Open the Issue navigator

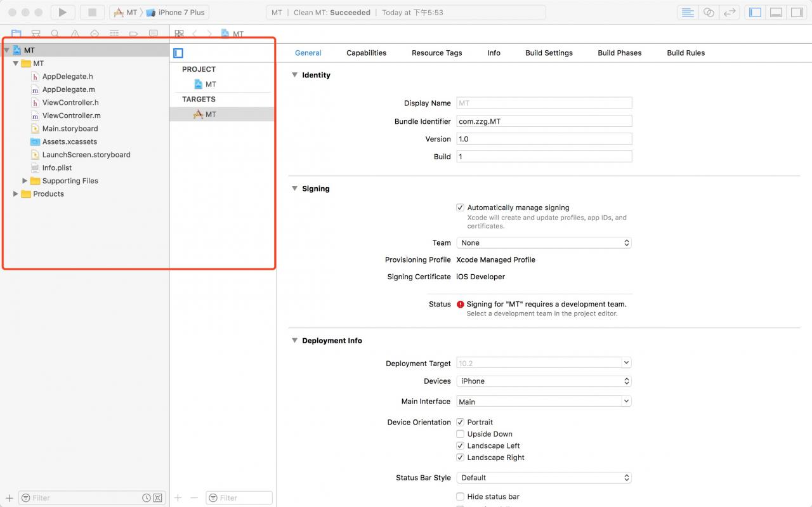coord(75,34)
